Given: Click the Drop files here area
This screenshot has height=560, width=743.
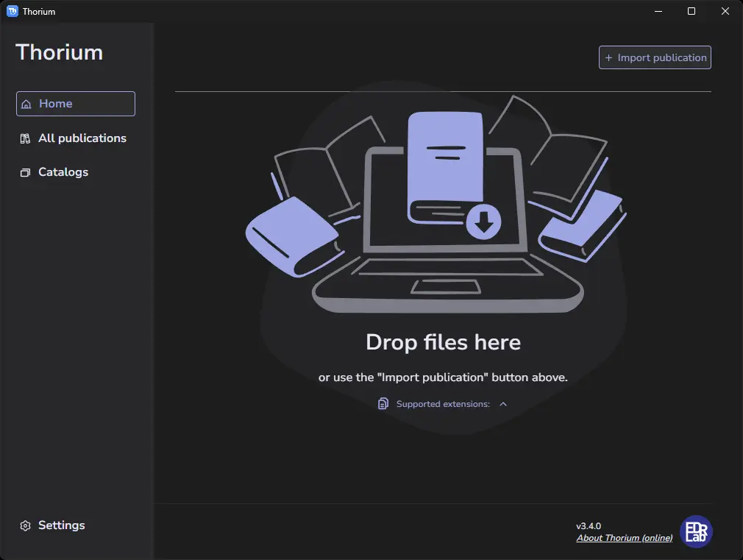Looking at the screenshot, I should click(443, 342).
